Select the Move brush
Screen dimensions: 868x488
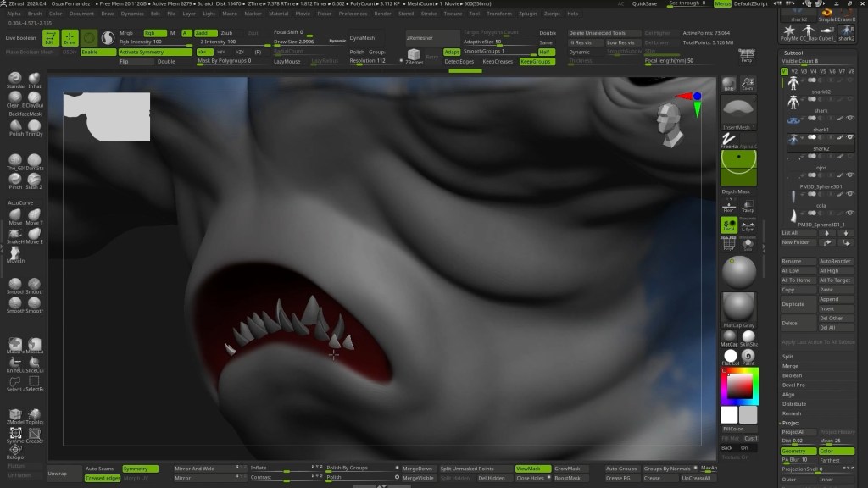[x=15, y=216]
